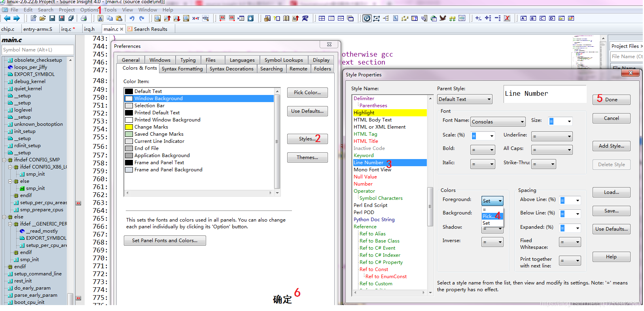Select do_early_param in the symbol tree
Viewport: 644px width, 311px height.
point(32,288)
